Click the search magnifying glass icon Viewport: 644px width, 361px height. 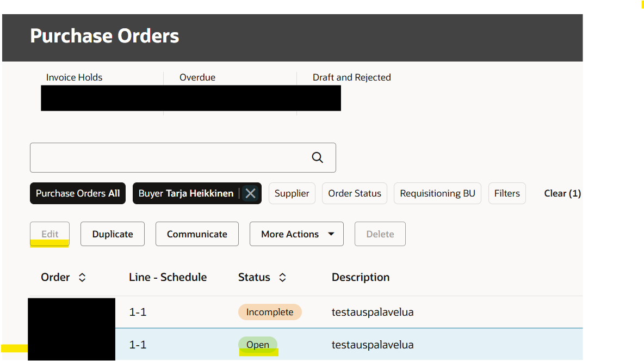[317, 157]
